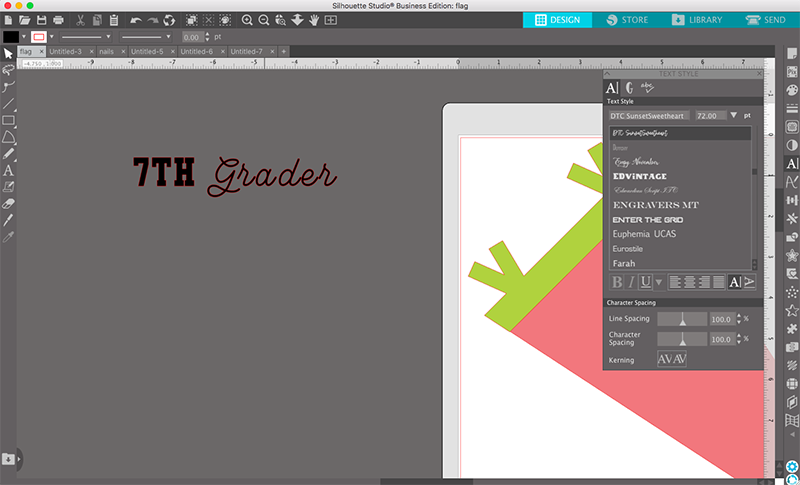
Task: Toggle the Kerning AV button
Action: tap(672, 359)
